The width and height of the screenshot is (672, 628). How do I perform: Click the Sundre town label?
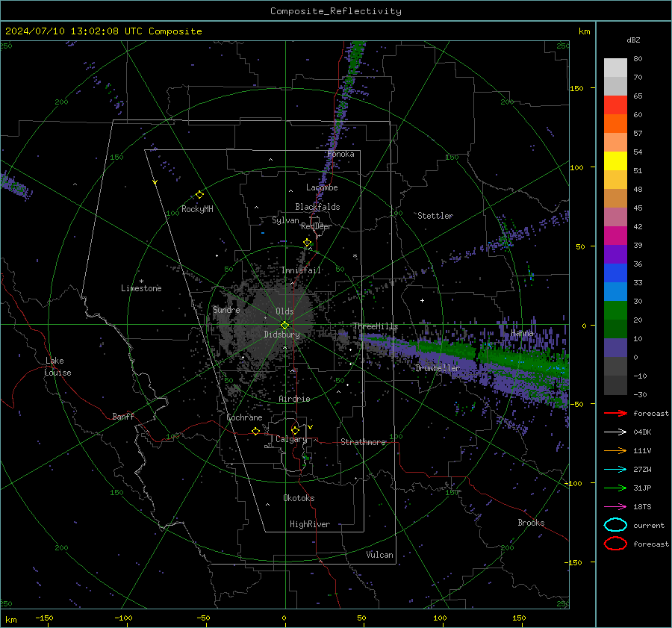click(x=226, y=310)
